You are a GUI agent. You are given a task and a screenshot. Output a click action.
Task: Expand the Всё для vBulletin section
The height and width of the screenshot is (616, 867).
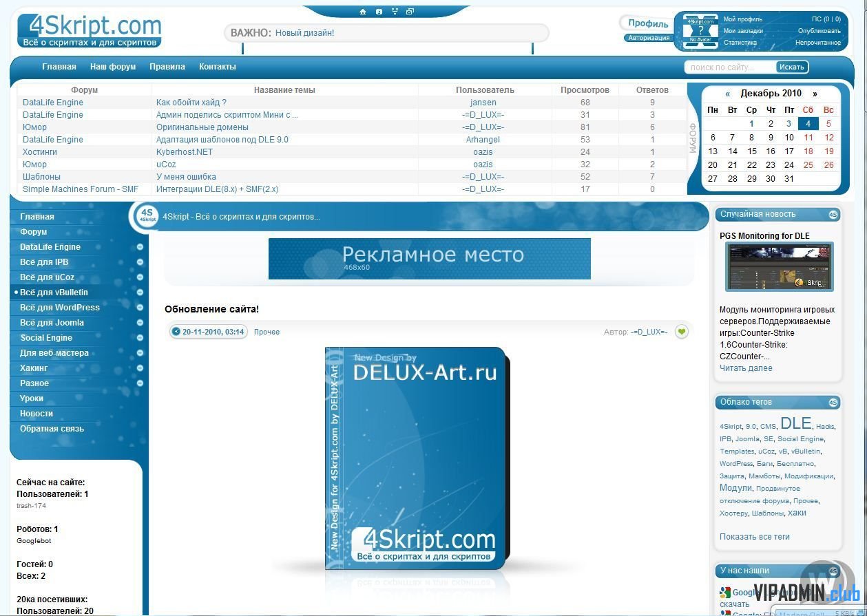coord(140,293)
